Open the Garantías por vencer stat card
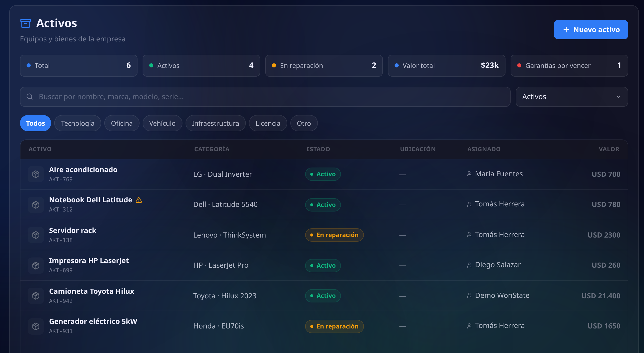Image resolution: width=644 pixels, height=353 pixels. 569,66
